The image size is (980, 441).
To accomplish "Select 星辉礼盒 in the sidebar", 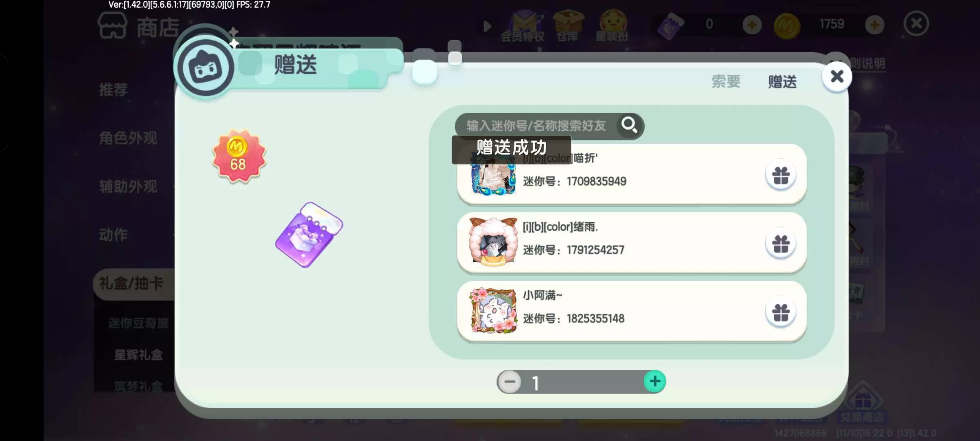I will (138, 355).
